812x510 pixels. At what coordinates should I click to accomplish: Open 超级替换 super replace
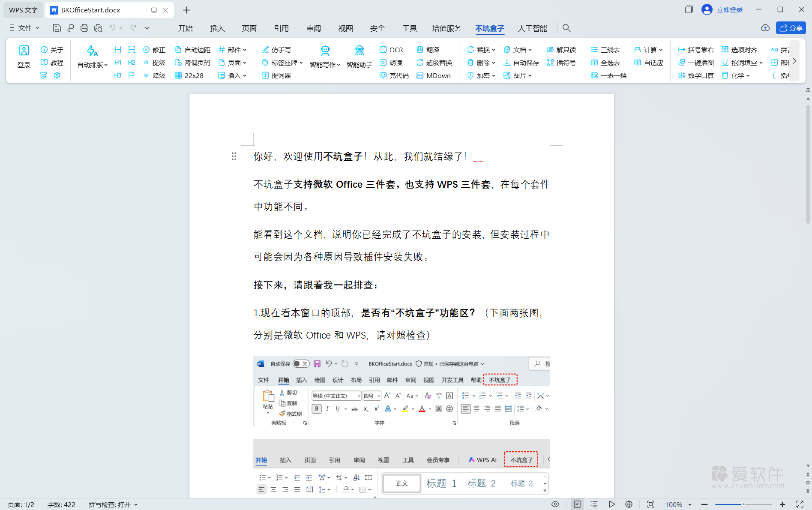coord(434,63)
